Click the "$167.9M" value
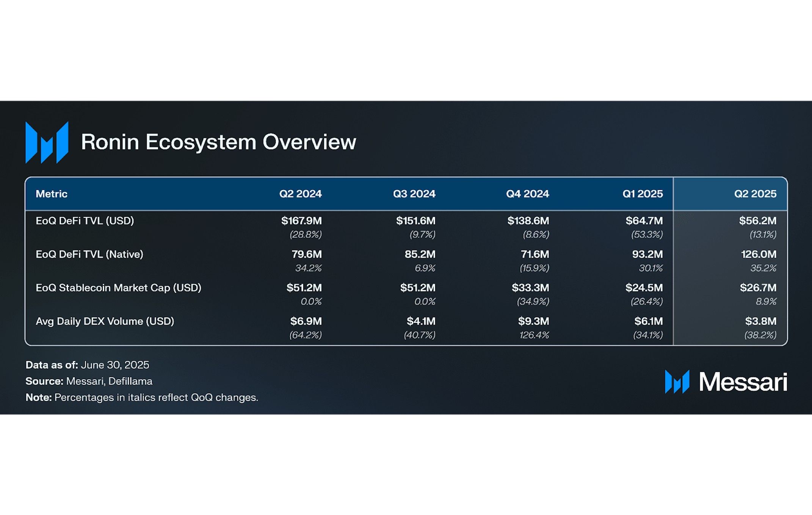 coord(301,221)
